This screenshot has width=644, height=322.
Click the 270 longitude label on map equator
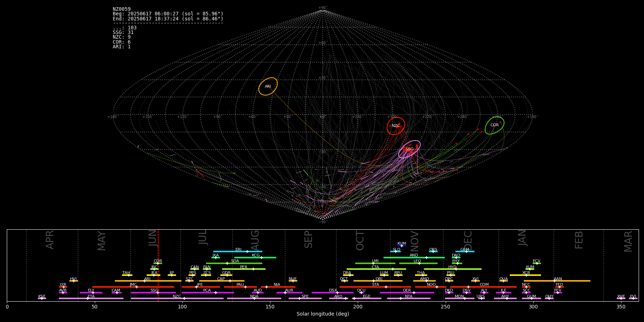pyautogui.click(x=427, y=117)
